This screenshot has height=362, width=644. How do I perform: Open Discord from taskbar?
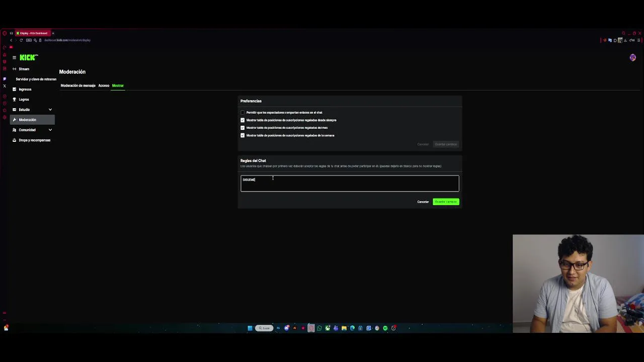[287, 328]
